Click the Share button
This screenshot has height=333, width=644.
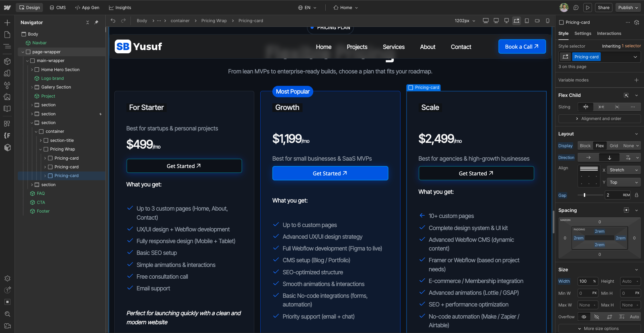(603, 7)
